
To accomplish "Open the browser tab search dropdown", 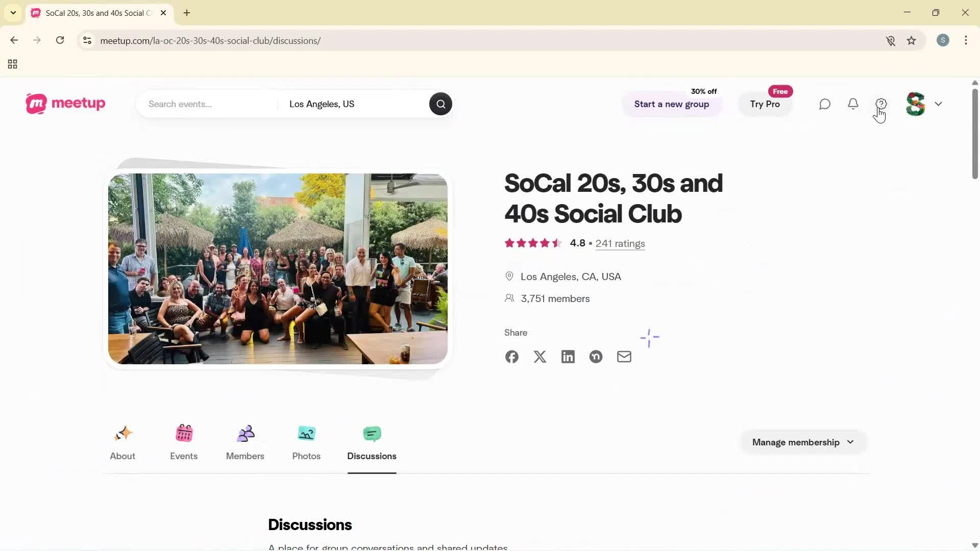I will [x=13, y=13].
